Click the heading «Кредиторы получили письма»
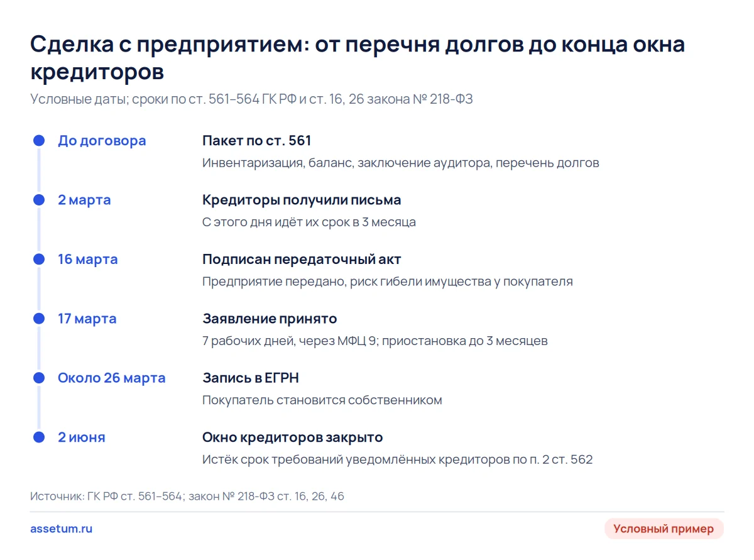This screenshot has height=560, width=754. pyautogui.click(x=302, y=200)
